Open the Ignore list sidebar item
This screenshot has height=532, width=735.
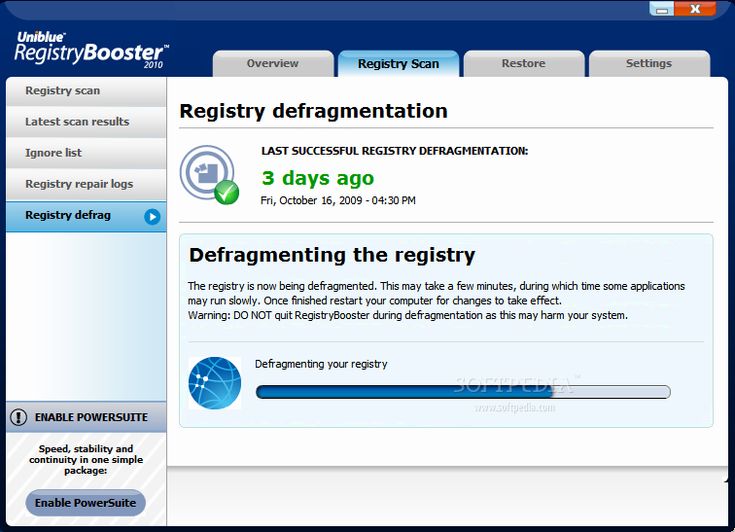coord(86,153)
